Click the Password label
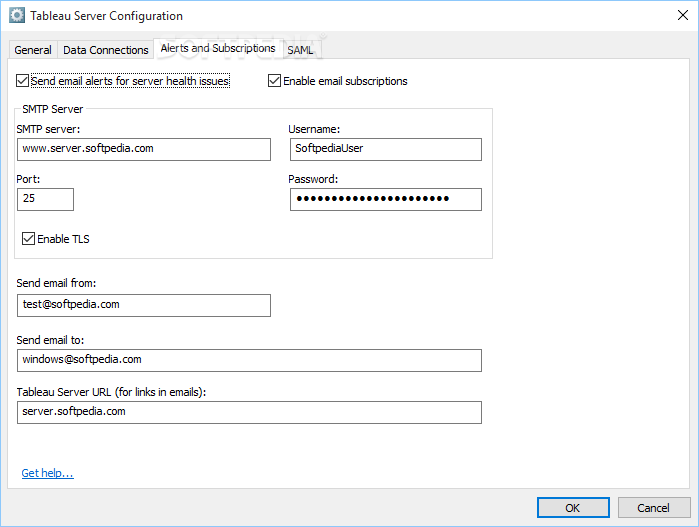 [x=313, y=179]
